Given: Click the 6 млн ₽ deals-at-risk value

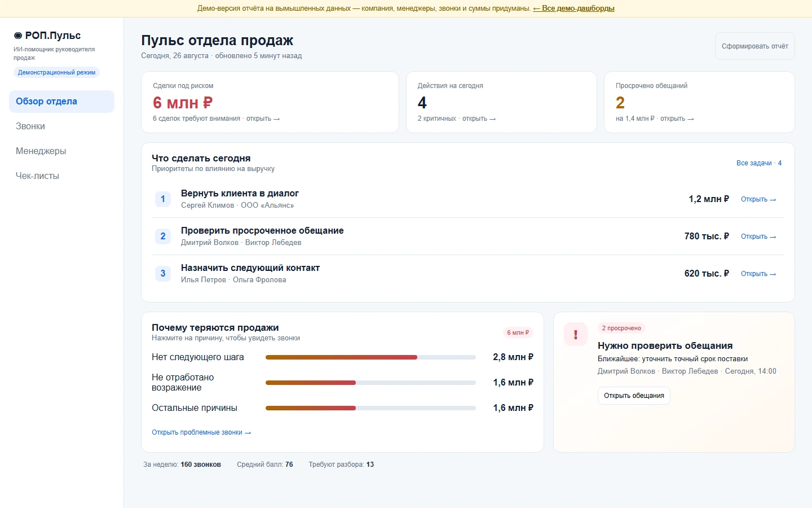Looking at the screenshot, I should pyautogui.click(x=183, y=103).
